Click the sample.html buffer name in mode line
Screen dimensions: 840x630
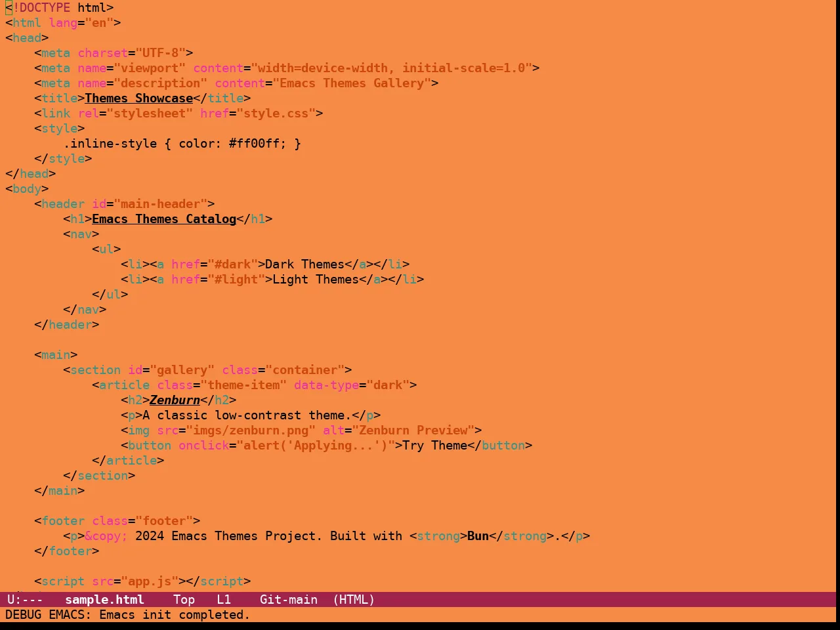[104, 600]
